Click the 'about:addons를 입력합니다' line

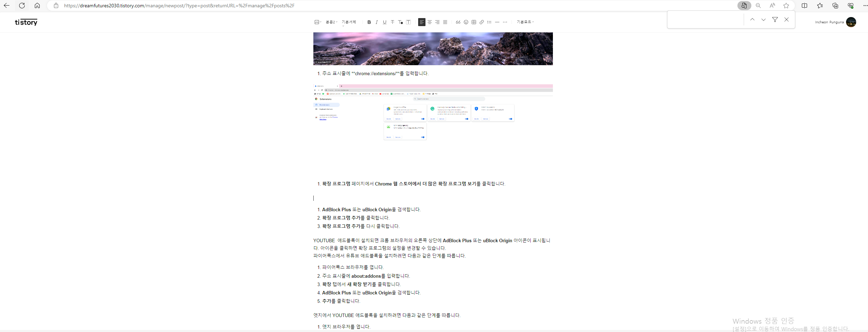click(x=366, y=276)
